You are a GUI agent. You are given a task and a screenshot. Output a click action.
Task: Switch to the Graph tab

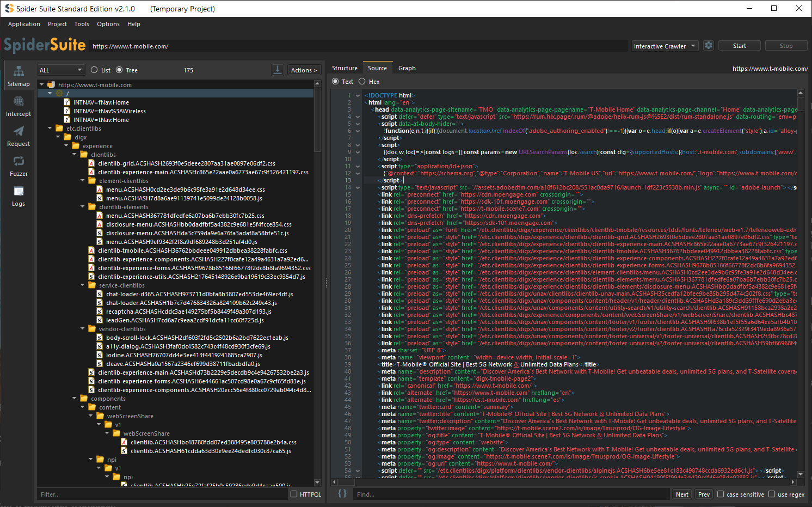[407, 68]
